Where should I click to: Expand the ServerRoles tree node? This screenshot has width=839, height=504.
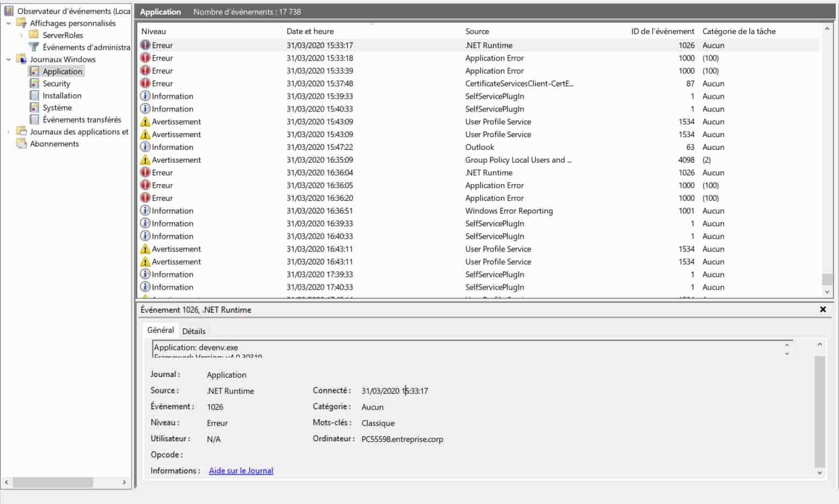coord(21,35)
